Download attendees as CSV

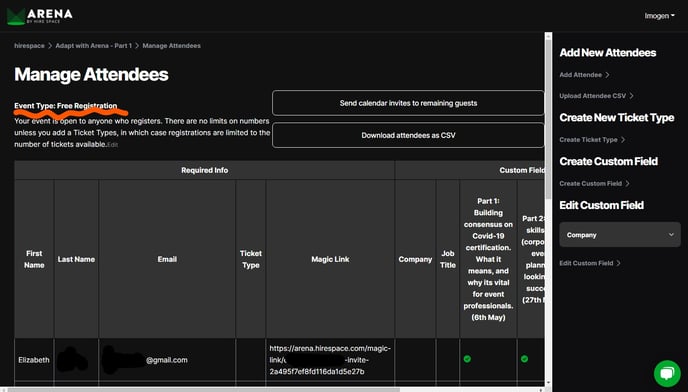[408, 135]
